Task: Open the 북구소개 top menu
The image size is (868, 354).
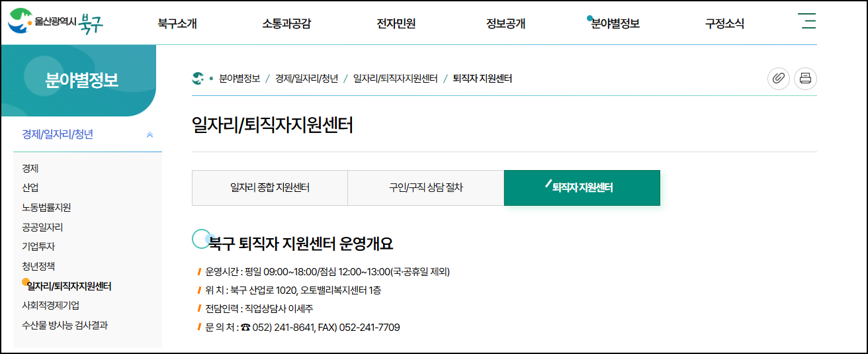Action: 177,24
